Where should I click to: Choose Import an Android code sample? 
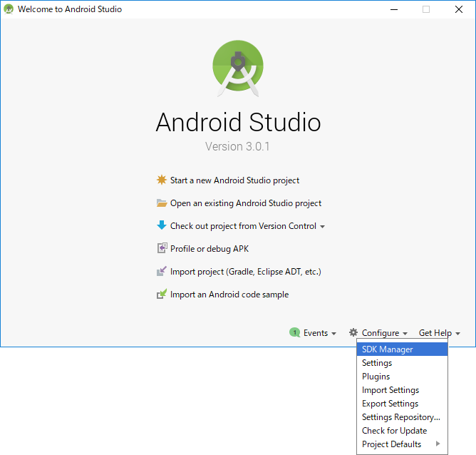point(229,295)
